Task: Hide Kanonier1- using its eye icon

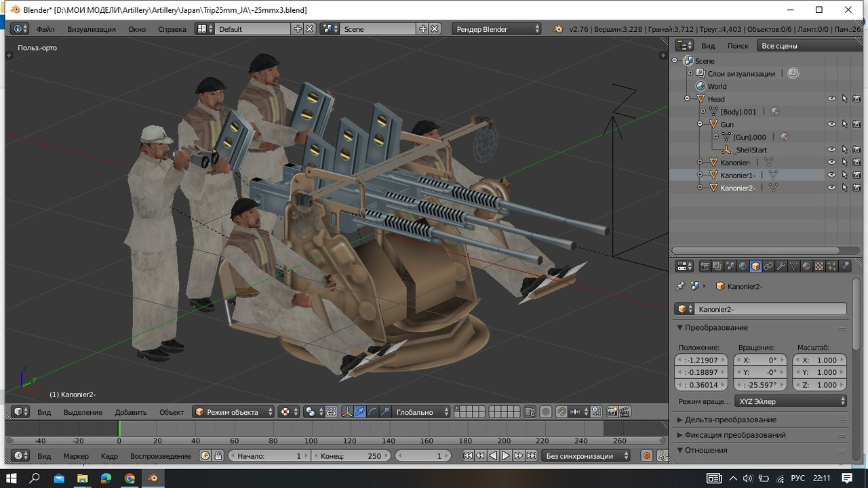Action: pos(832,175)
